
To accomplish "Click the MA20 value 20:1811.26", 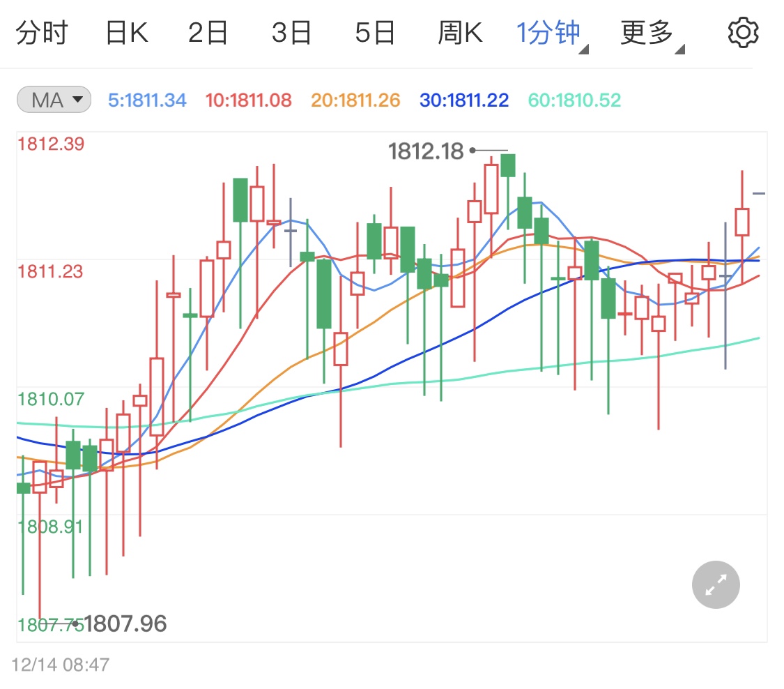I will (x=355, y=100).
